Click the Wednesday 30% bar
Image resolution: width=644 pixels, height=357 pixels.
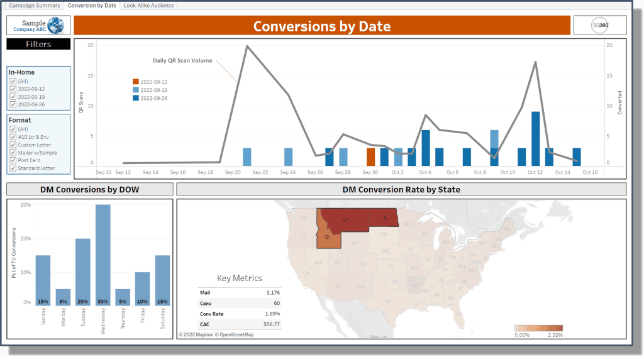click(x=103, y=255)
